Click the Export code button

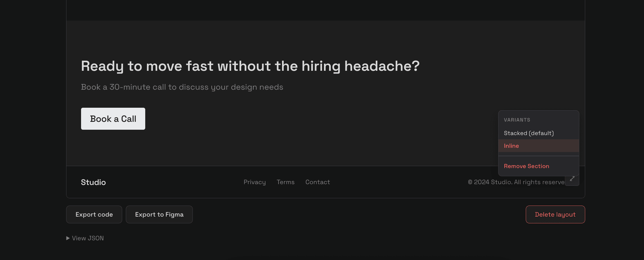pos(94,215)
